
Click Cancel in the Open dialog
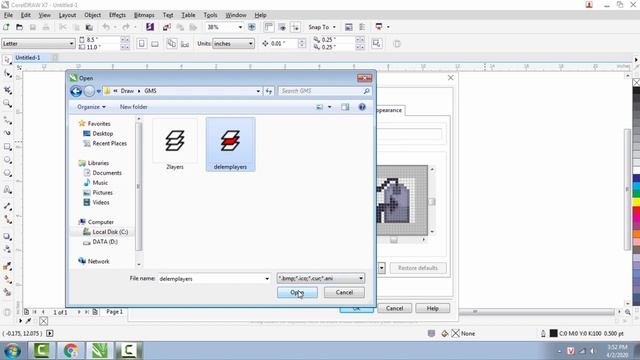point(344,293)
